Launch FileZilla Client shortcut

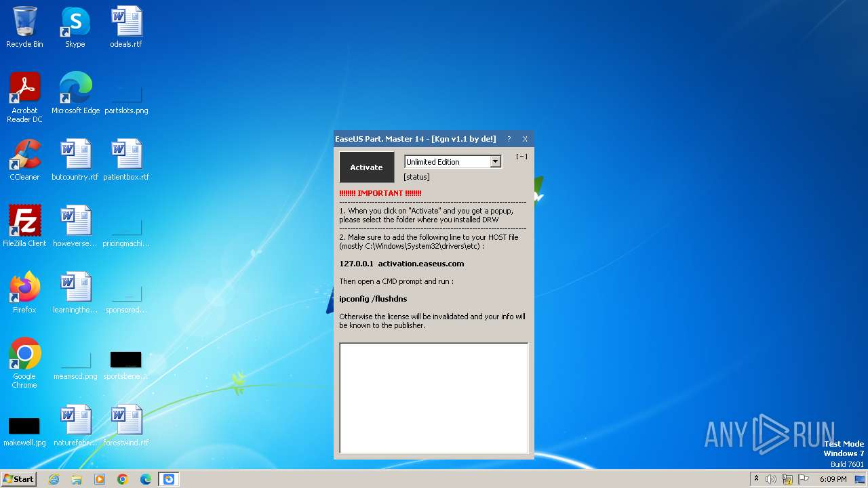point(24,226)
